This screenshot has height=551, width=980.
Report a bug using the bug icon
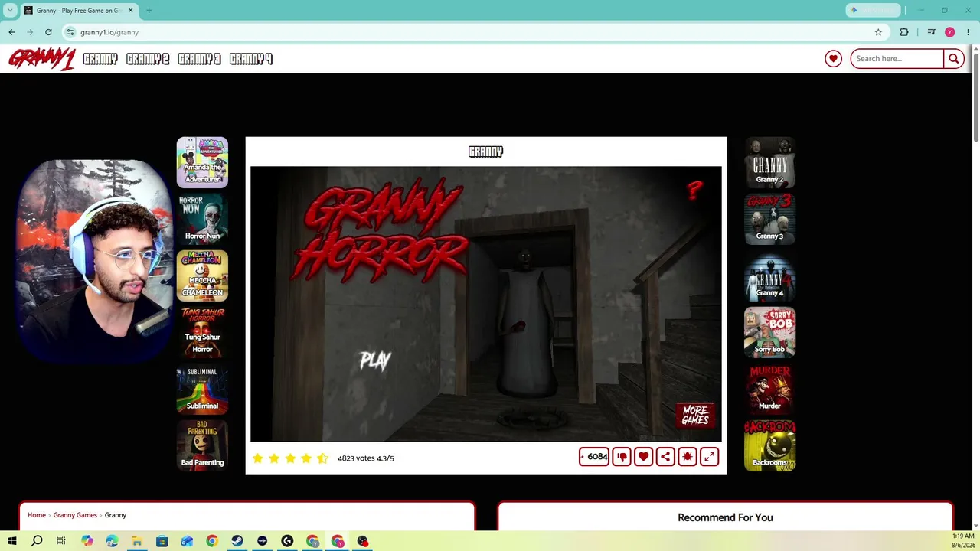pyautogui.click(x=688, y=457)
